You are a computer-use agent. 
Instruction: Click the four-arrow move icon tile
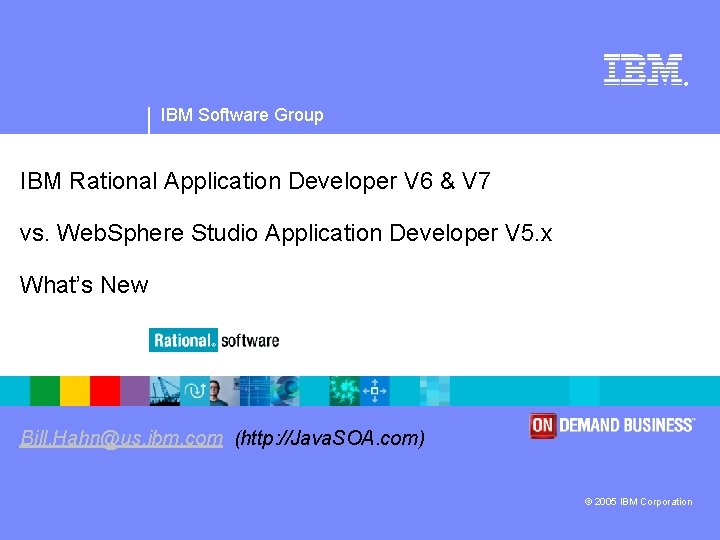[375, 391]
